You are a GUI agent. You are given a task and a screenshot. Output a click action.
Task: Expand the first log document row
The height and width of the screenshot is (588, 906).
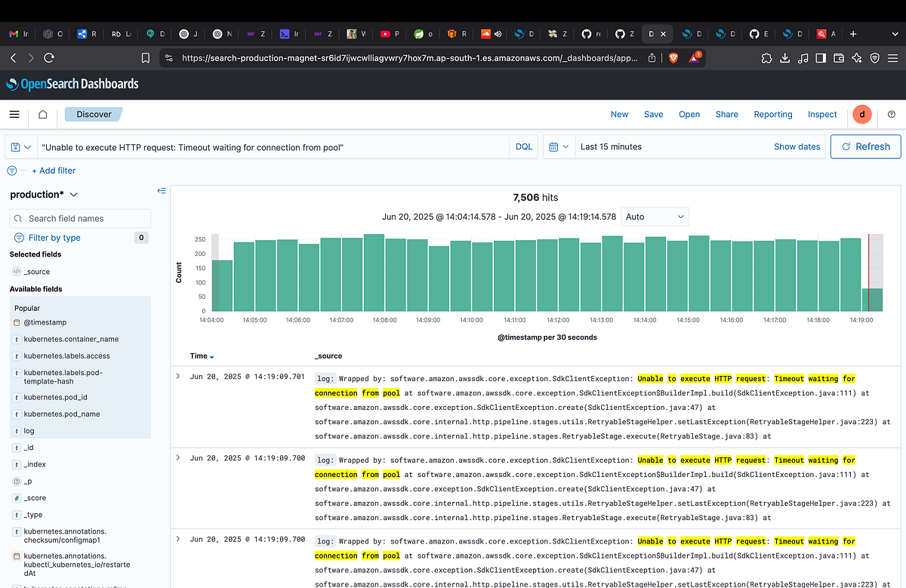point(178,376)
